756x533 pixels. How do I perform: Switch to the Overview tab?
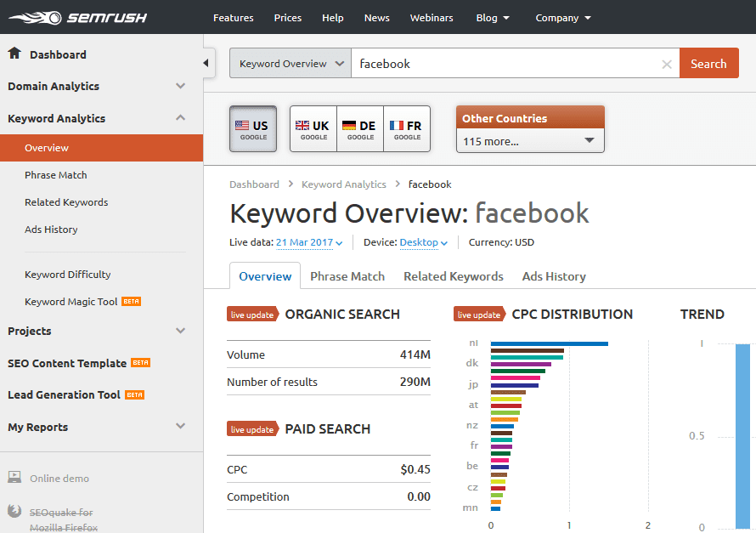click(x=265, y=276)
